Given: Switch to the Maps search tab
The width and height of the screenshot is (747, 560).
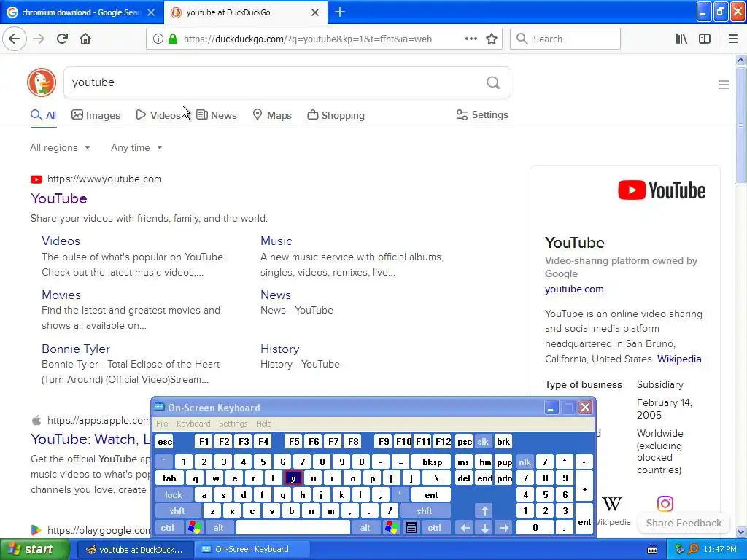Looking at the screenshot, I should pyautogui.click(x=272, y=115).
